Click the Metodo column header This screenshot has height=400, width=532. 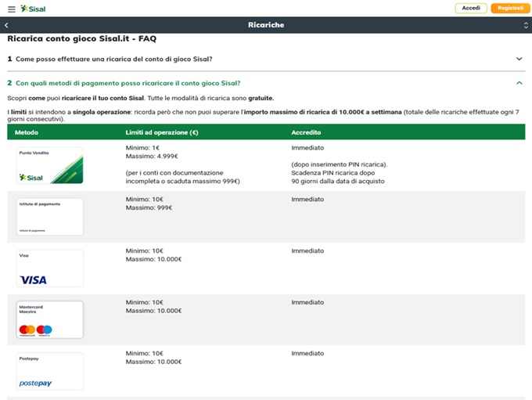[26, 133]
